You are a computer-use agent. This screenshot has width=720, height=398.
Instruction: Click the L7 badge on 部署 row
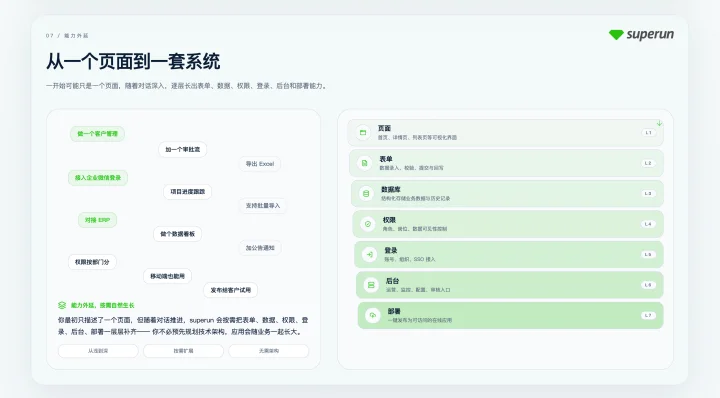point(648,315)
